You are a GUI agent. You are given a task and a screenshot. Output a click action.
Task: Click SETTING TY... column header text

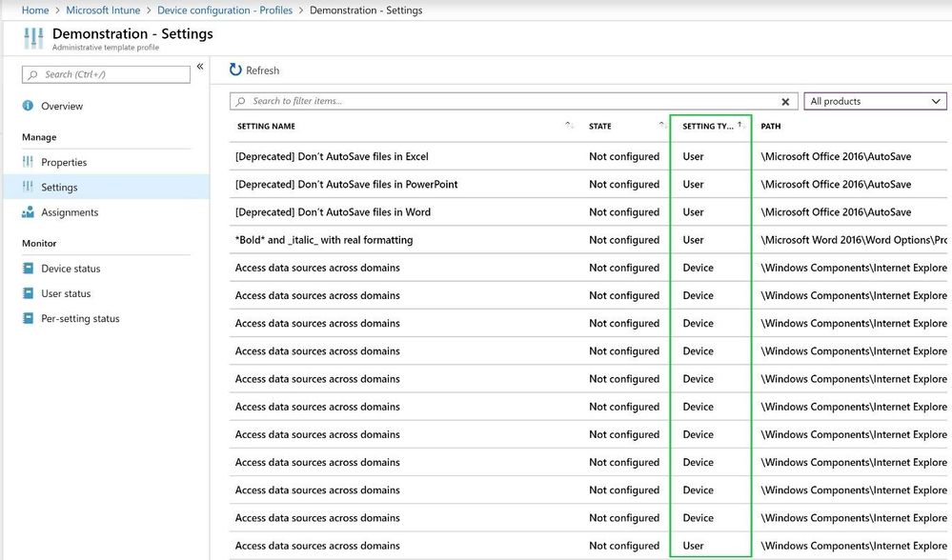pyautogui.click(x=707, y=127)
